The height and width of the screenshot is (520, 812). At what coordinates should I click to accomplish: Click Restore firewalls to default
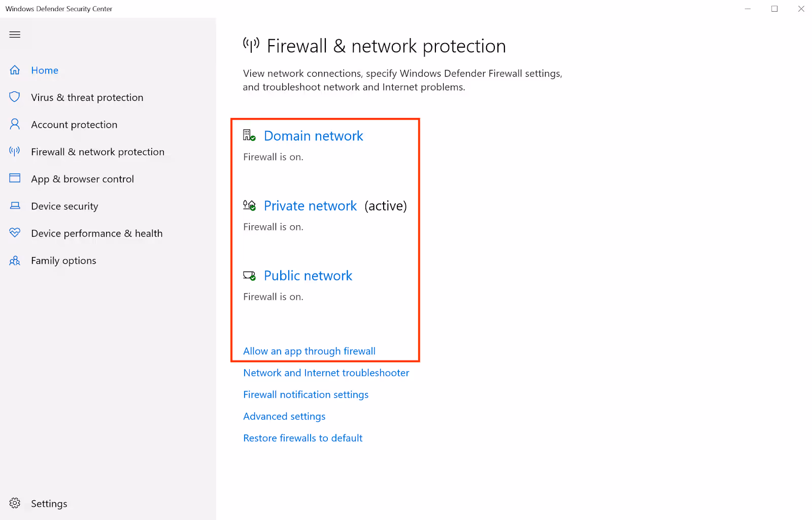point(302,438)
